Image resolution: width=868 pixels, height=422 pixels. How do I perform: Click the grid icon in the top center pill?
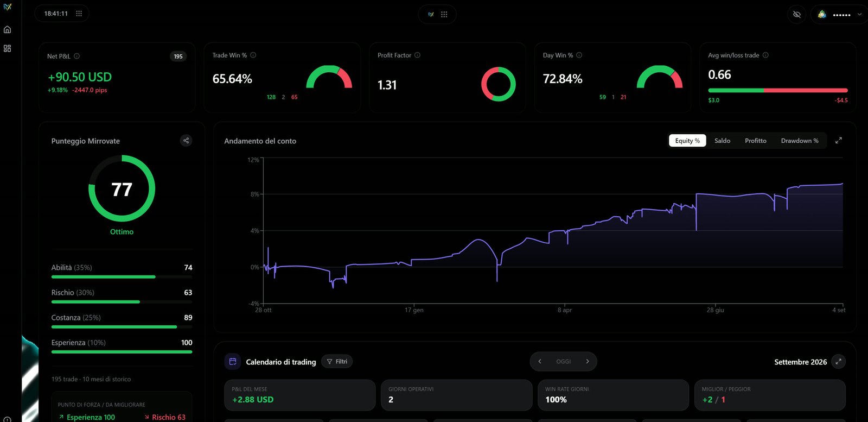pos(444,15)
